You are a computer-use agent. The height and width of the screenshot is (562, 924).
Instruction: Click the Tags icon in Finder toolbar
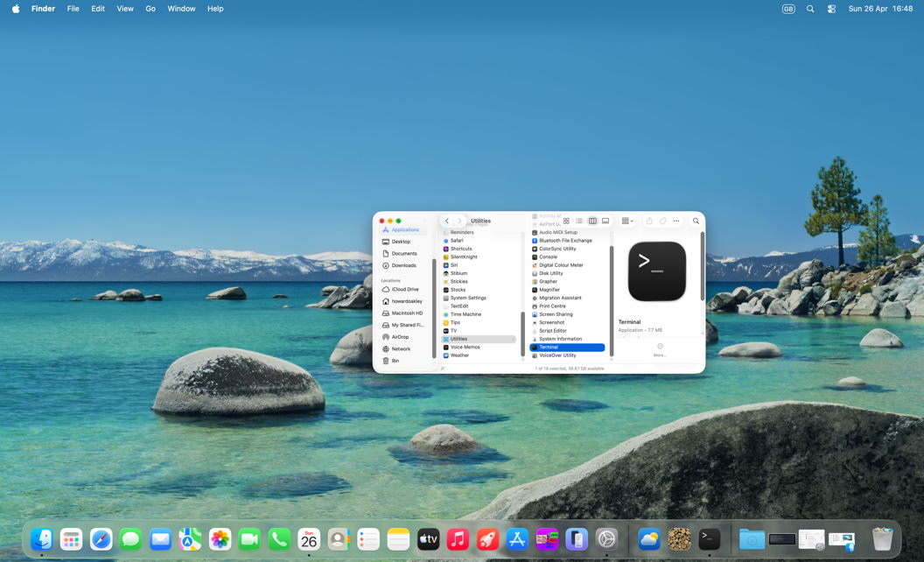662,221
